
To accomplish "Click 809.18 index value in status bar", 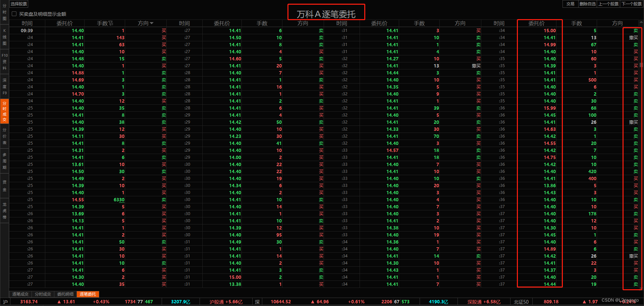I will tap(551, 302).
